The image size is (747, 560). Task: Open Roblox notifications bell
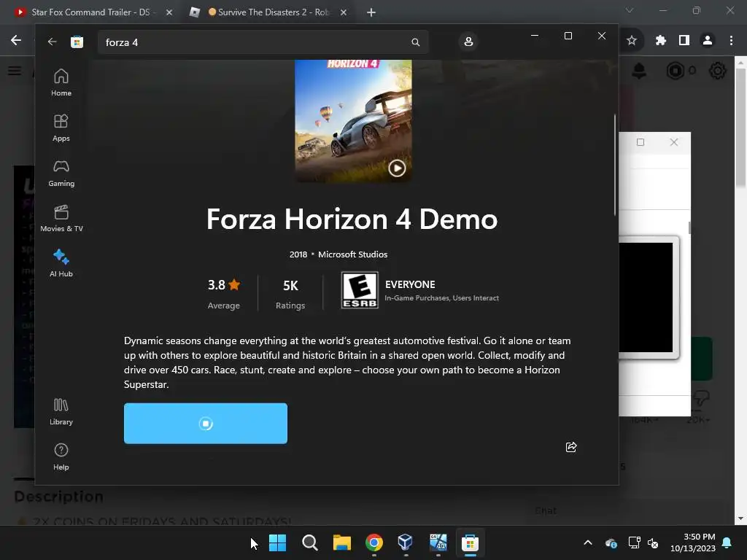639,71
